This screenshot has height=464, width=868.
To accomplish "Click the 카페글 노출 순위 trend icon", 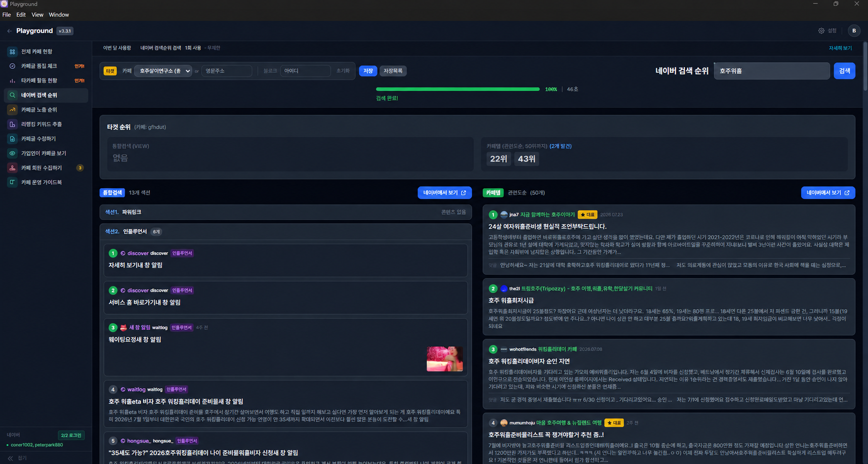I will tap(12, 110).
